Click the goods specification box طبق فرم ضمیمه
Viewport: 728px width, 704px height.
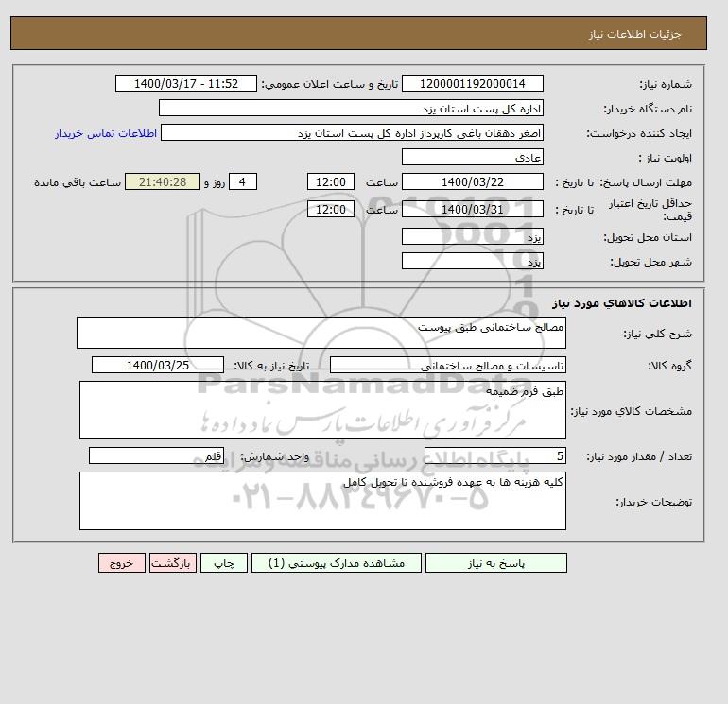point(322,410)
